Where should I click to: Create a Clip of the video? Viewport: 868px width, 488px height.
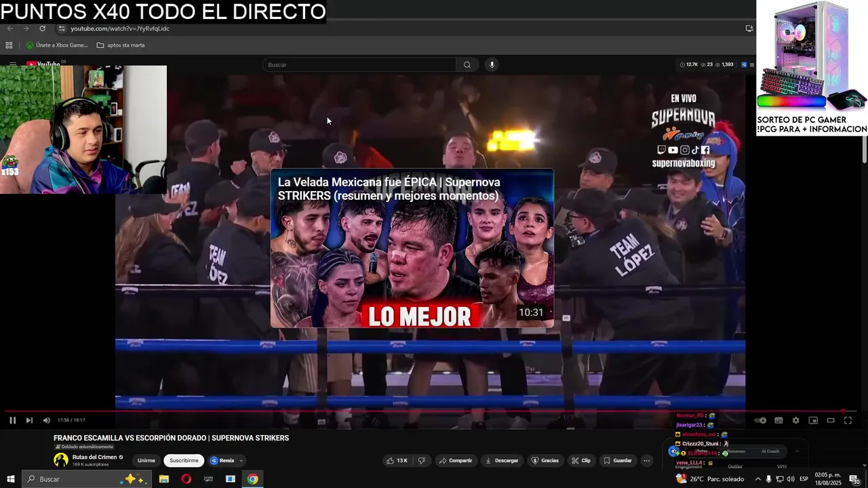(x=580, y=460)
